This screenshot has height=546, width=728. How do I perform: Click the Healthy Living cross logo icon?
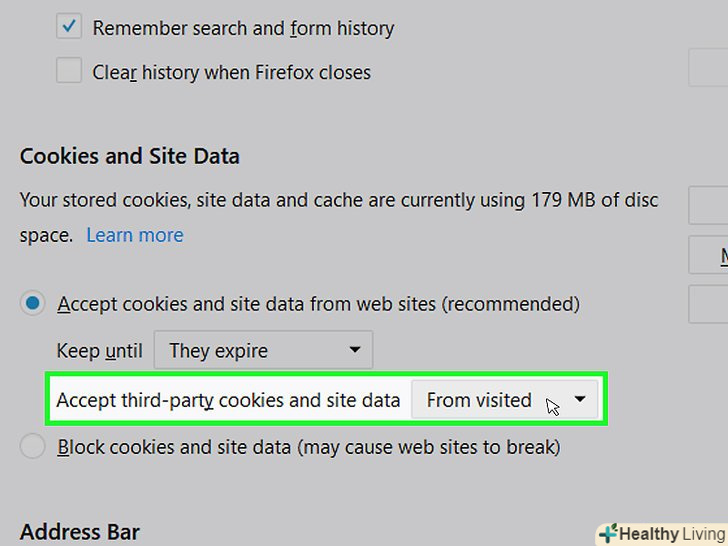click(x=608, y=534)
